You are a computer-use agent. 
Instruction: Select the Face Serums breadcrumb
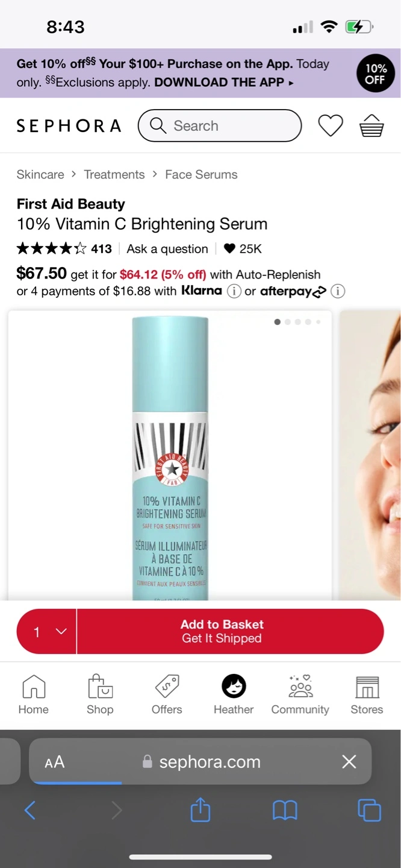pyautogui.click(x=201, y=174)
